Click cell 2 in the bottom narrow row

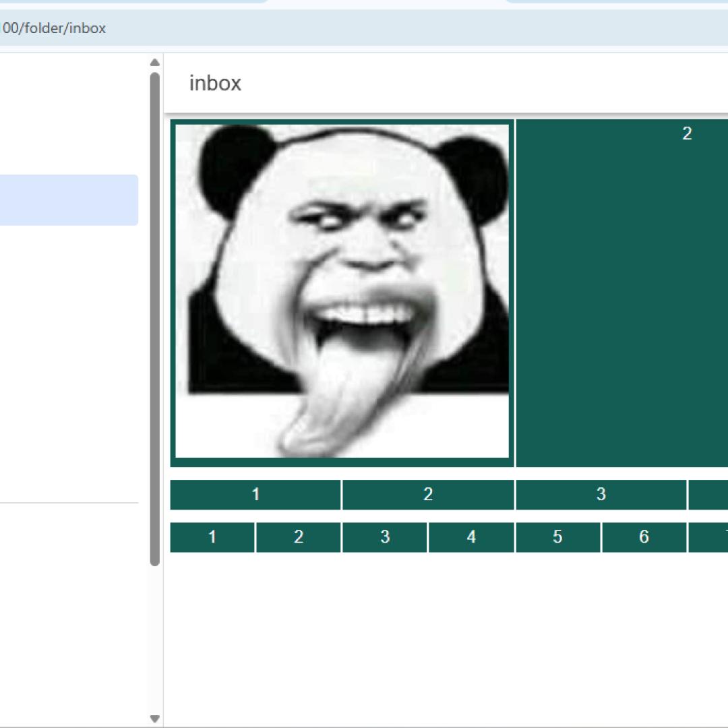pyautogui.click(x=299, y=537)
